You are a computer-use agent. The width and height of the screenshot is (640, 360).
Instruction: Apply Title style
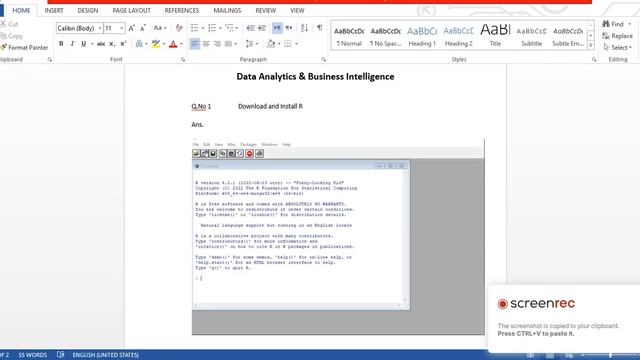click(495, 36)
